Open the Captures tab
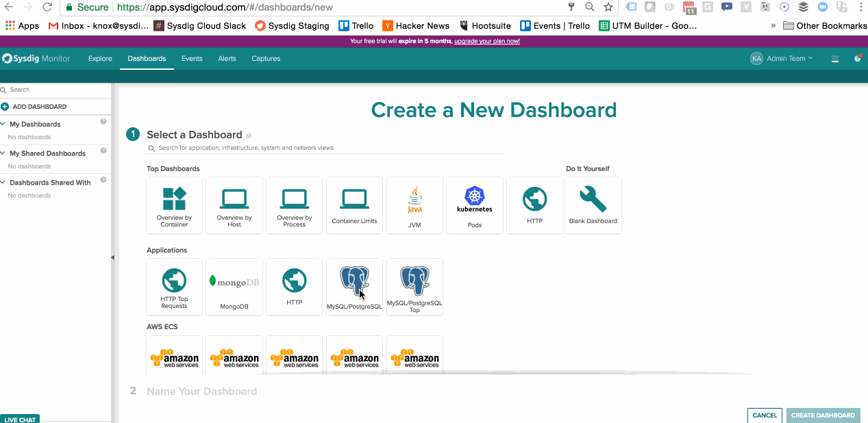868x423 pixels. (266, 58)
